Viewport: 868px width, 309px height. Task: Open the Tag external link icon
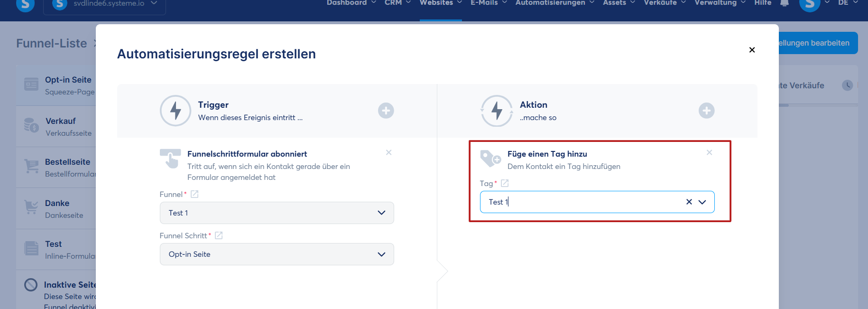click(505, 183)
